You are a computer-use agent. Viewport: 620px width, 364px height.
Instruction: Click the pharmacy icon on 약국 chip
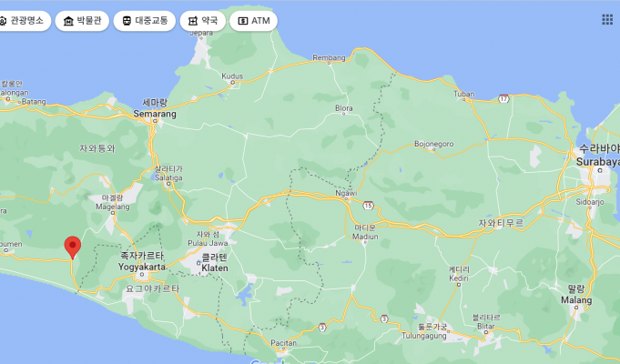(192, 20)
